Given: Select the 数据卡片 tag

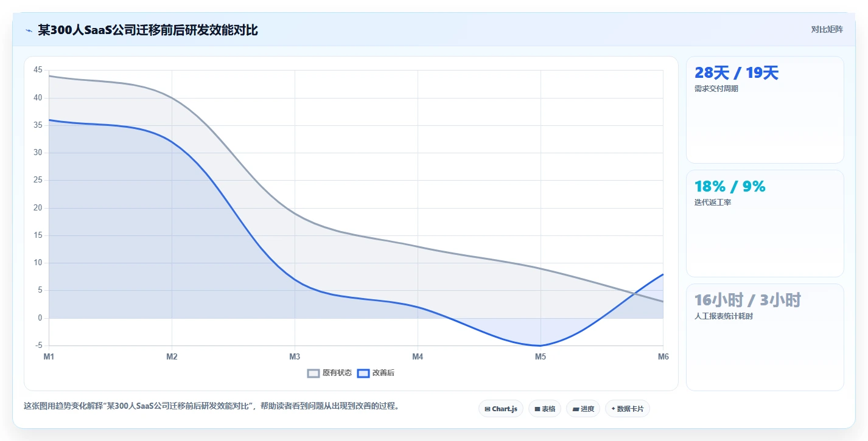Looking at the screenshot, I should coord(628,409).
